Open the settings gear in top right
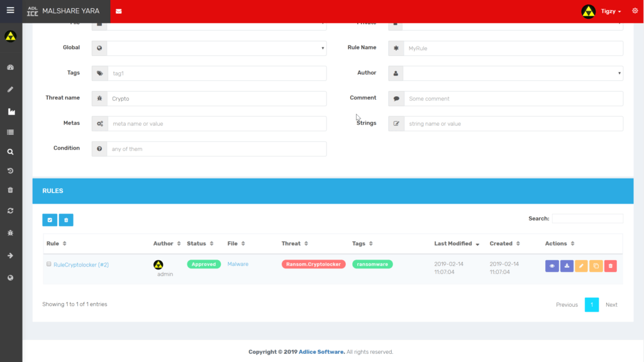 point(634,11)
